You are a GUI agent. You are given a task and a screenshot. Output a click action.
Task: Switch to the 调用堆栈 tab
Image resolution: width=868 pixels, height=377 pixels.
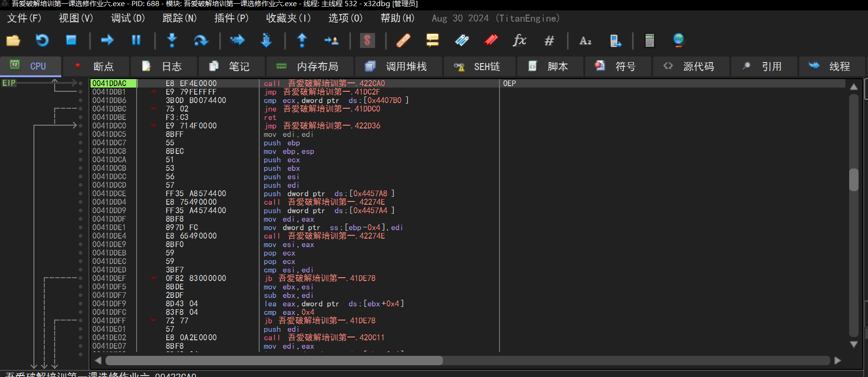(x=398, y=66)
